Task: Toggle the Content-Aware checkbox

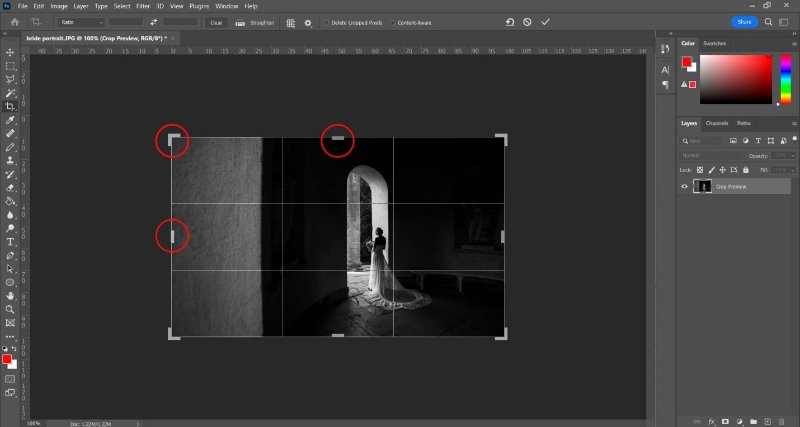Action: pos(394,22)
